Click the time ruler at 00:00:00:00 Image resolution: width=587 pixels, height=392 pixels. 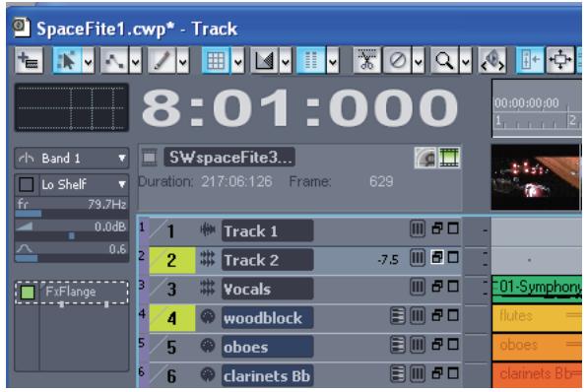tap(526, 103)
